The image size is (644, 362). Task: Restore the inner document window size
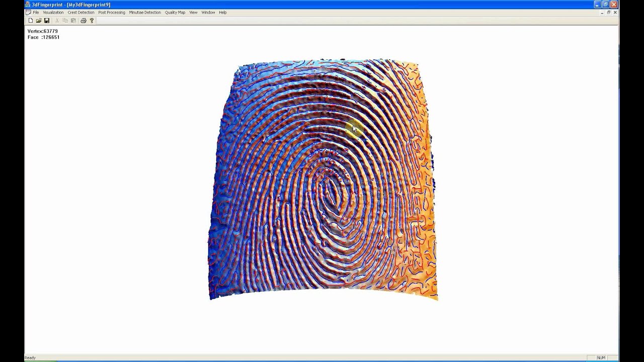point(608,12)
